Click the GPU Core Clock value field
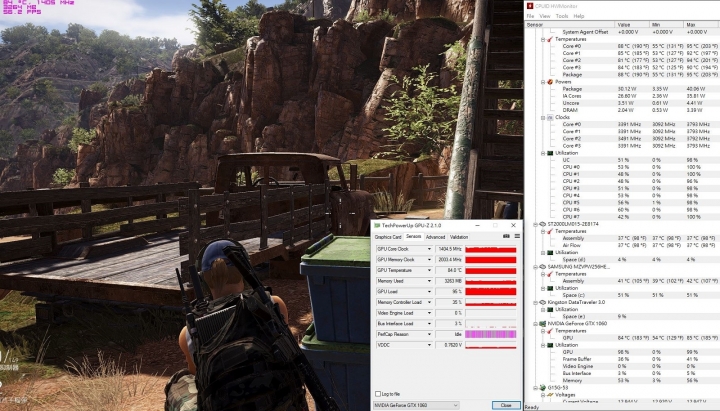Viewport: 720px width, 411px height. pyautogui.click(x=448, y=249)
